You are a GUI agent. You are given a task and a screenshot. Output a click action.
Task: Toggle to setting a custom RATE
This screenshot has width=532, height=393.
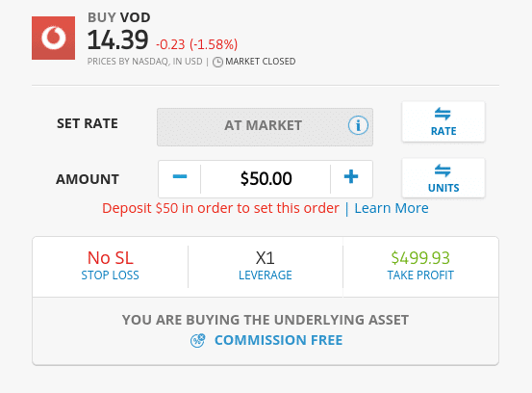[443, 121]
